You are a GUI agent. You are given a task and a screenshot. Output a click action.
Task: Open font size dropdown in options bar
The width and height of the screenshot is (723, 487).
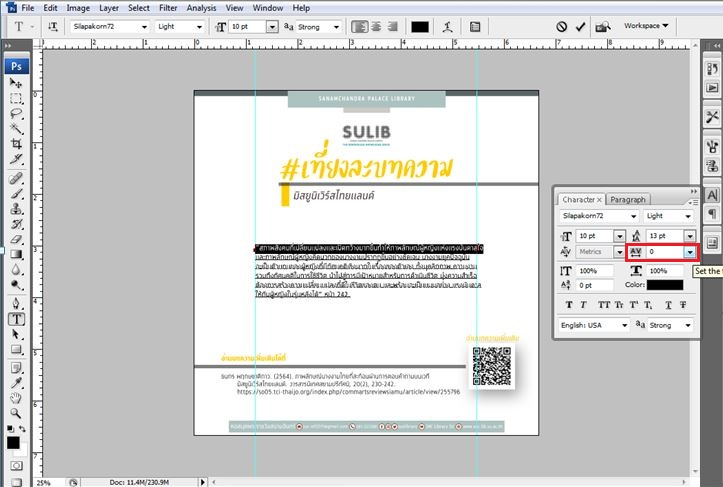pos(272,27)
